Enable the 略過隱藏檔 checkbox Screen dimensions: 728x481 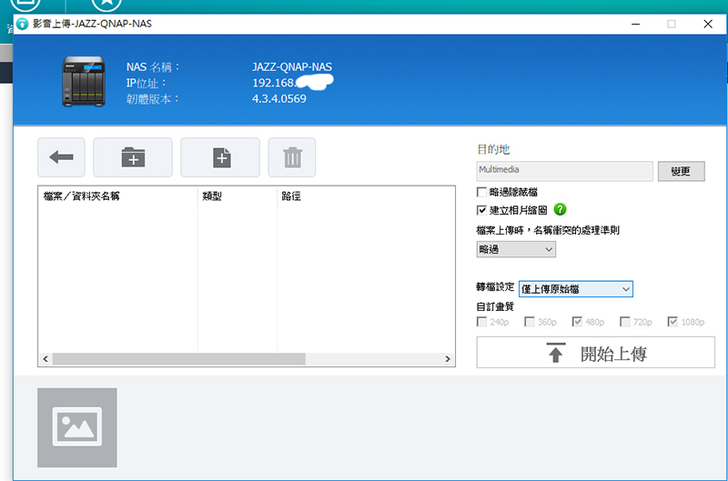(481, 192)
